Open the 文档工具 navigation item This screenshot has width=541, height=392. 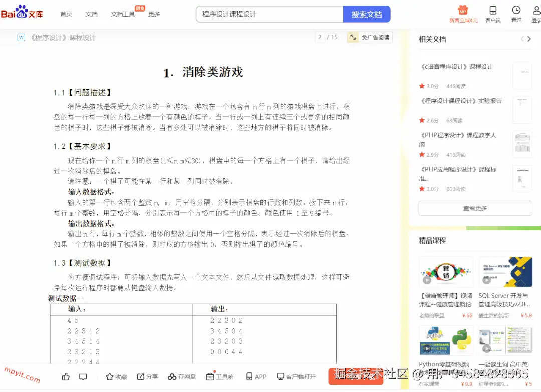(123, 14)
